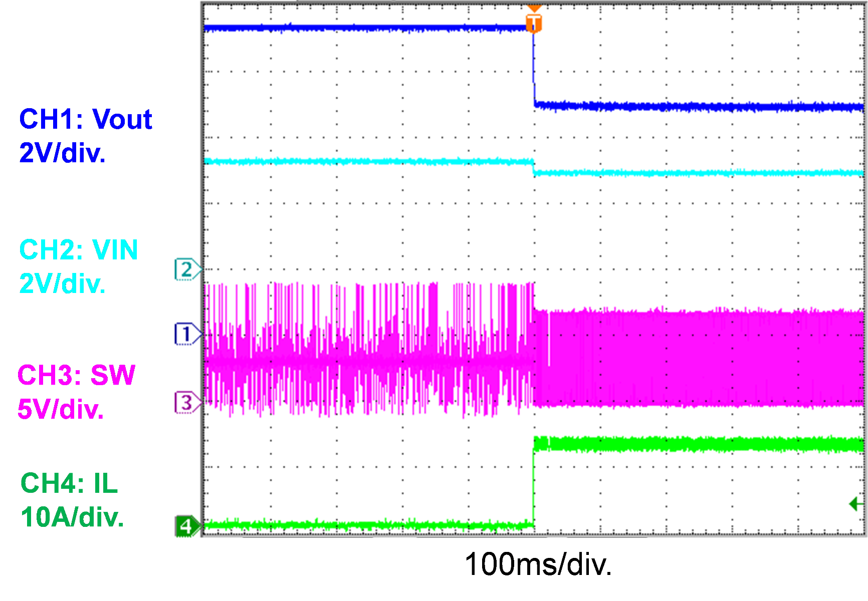
Task: Click the '10A/div.' scale text
Action: pos(72,517)
